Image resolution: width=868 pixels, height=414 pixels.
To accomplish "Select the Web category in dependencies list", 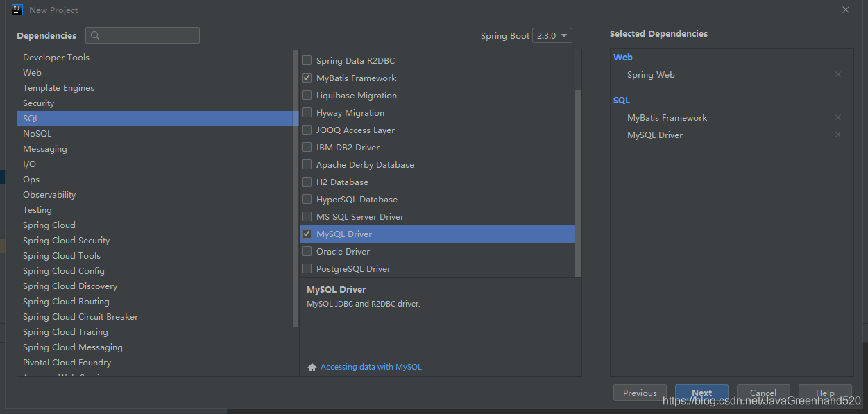I will pos(158,72).
